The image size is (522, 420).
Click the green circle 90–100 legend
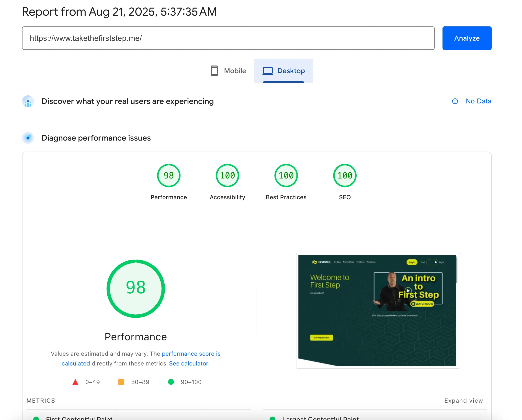tap(171, 382)
